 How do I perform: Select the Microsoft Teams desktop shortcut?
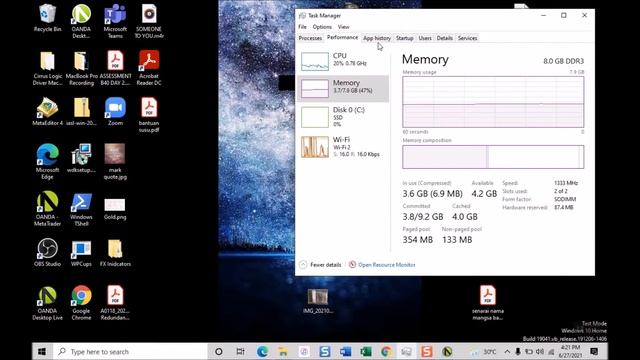115,21
